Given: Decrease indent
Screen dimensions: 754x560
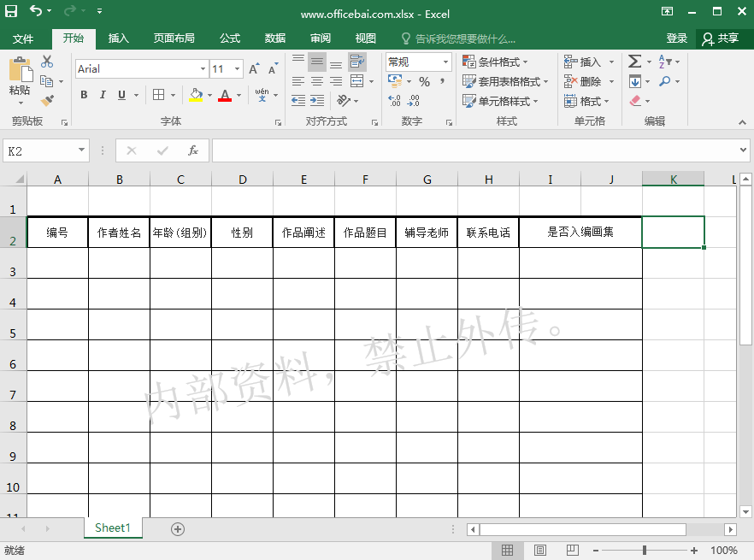Looking at the screenshot, I should (298, 101).
